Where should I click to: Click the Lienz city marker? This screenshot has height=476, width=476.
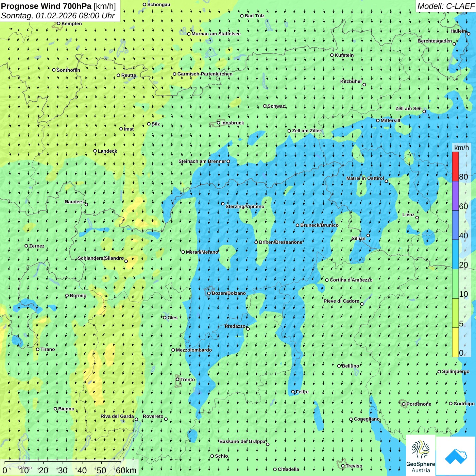[417, 218]
